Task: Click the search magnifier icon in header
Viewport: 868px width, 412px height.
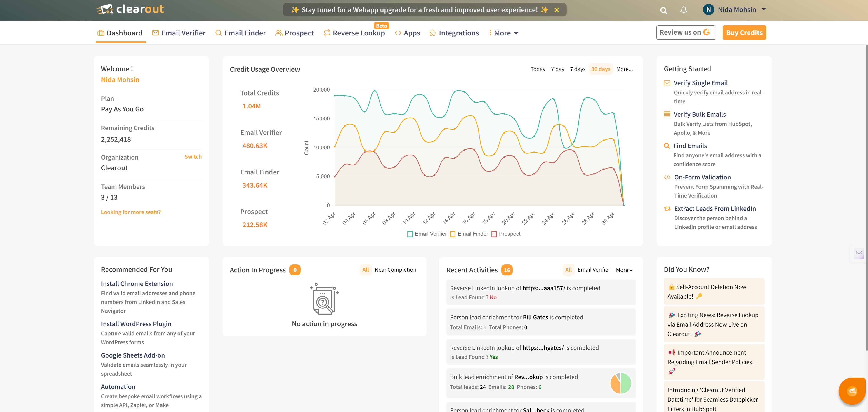Action: coord(663,10)
